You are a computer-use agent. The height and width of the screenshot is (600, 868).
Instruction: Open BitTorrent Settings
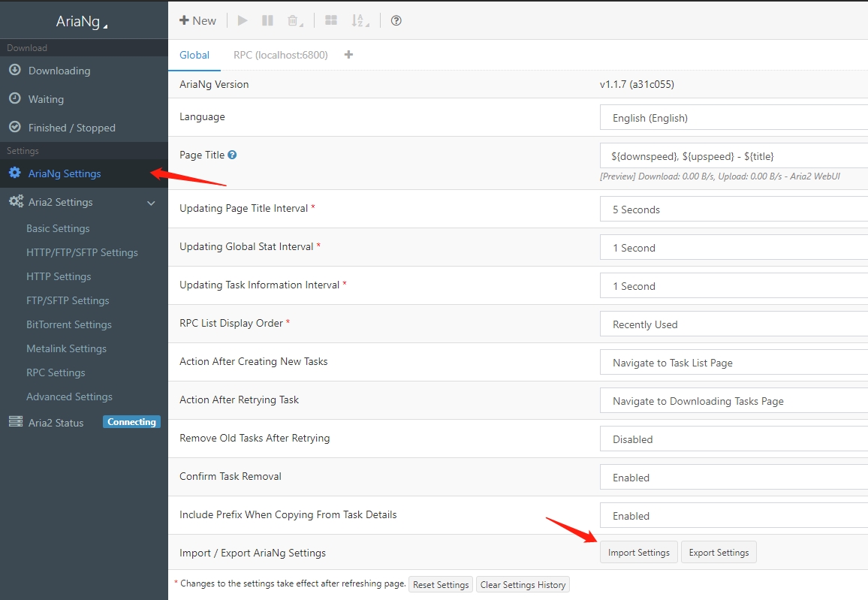pyautogui.click(x=69, y=325)
